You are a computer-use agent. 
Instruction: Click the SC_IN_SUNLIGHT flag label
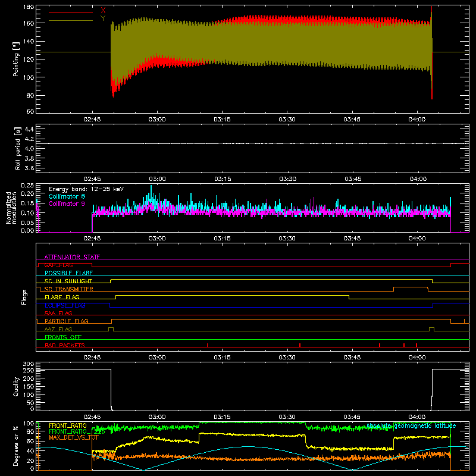point(68,281)
